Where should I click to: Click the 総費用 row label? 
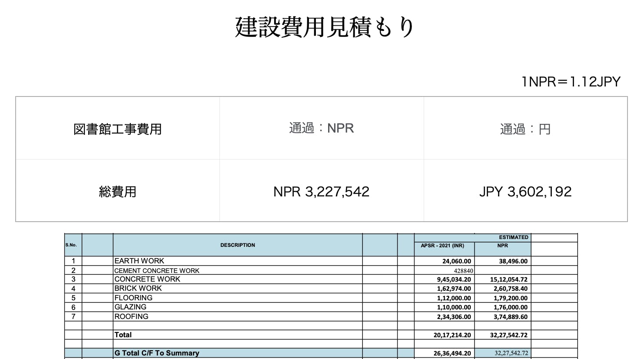click(x=117, y=192)
